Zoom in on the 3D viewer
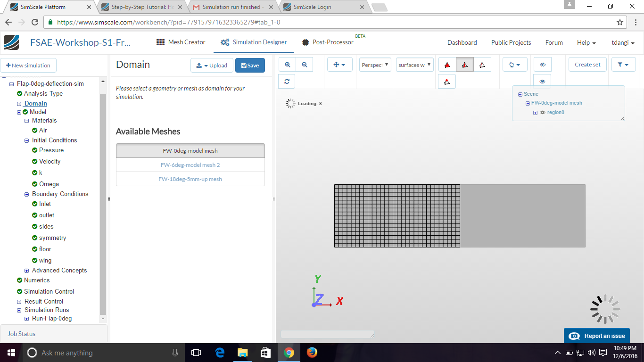The width and height of the screenshot is (644, 362). (x=287, y=65)
